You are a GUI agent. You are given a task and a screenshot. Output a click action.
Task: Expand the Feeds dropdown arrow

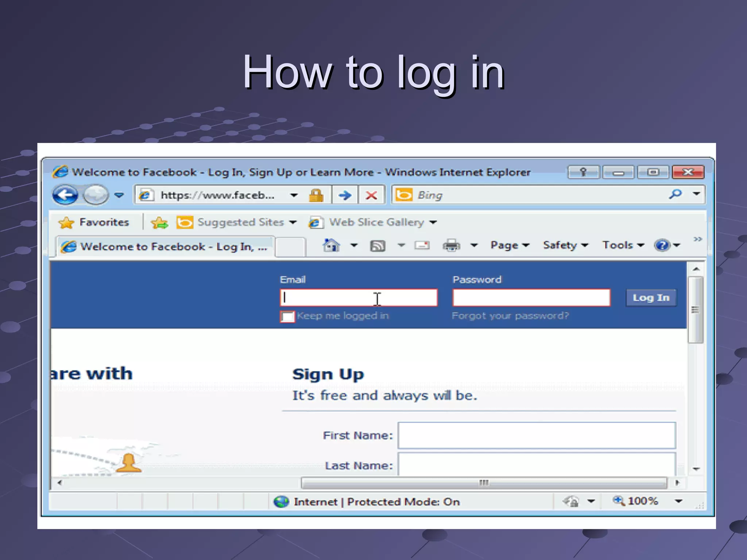pyautogui.click(x=401, y=245)
